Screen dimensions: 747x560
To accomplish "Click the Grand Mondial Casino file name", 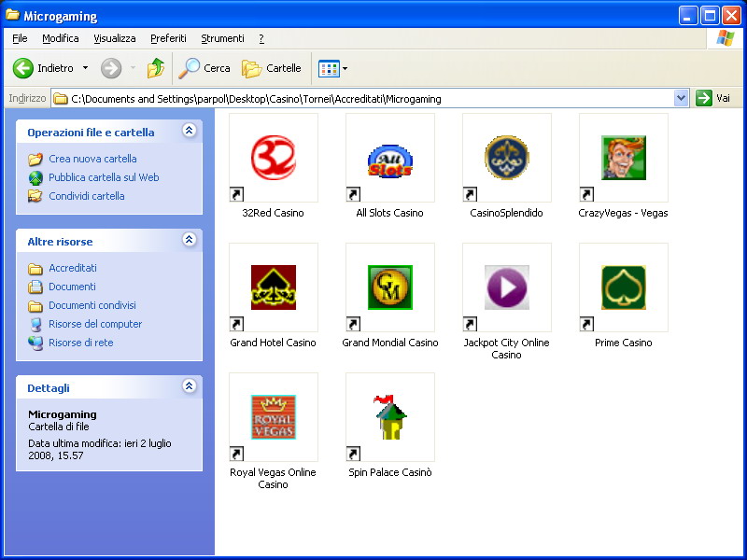I will click(x=390, y=343).
